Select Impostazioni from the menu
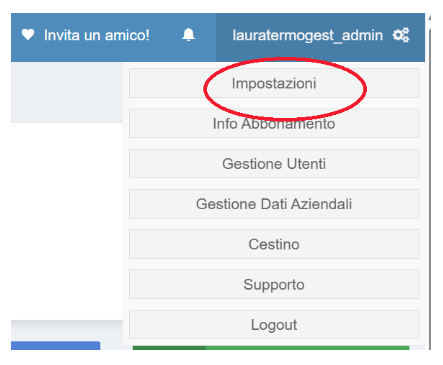The height and width of the screenshot is (365, 443). tap(274, 83)
